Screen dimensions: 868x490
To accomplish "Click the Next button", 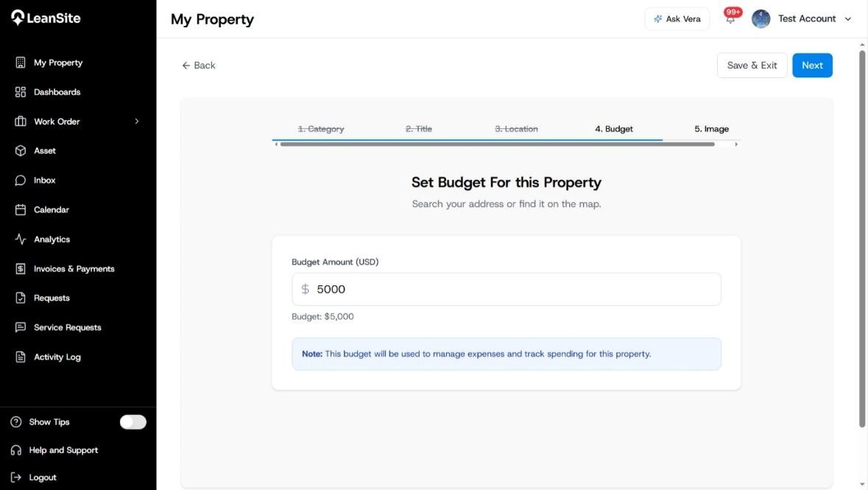I will click(812, 66).
